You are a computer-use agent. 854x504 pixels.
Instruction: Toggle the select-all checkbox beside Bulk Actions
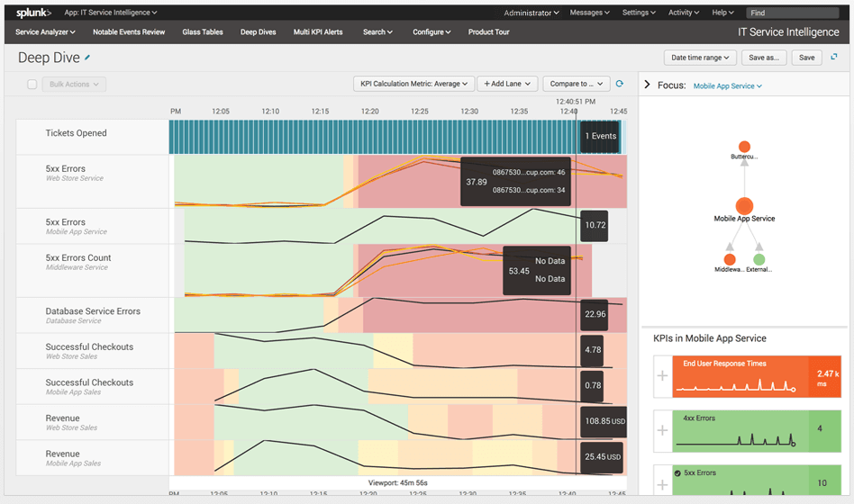(x=32, y=84)
